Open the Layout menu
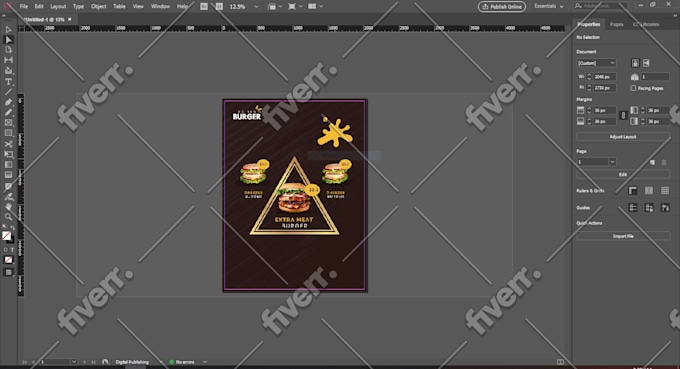 point(58,7)
